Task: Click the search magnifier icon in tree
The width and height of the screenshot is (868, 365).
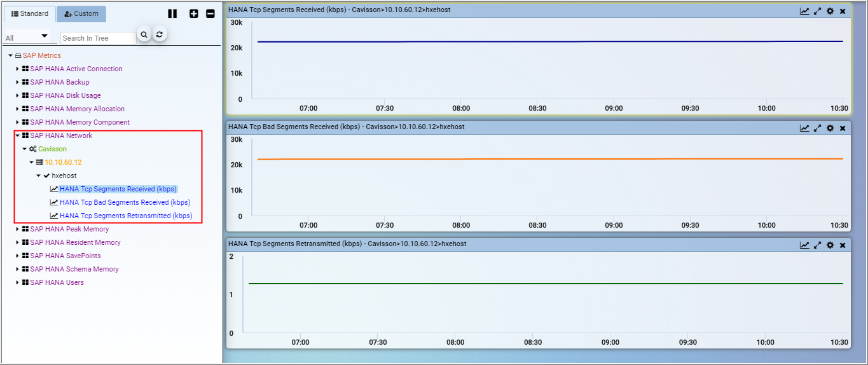Action: [x=144, y=34]
